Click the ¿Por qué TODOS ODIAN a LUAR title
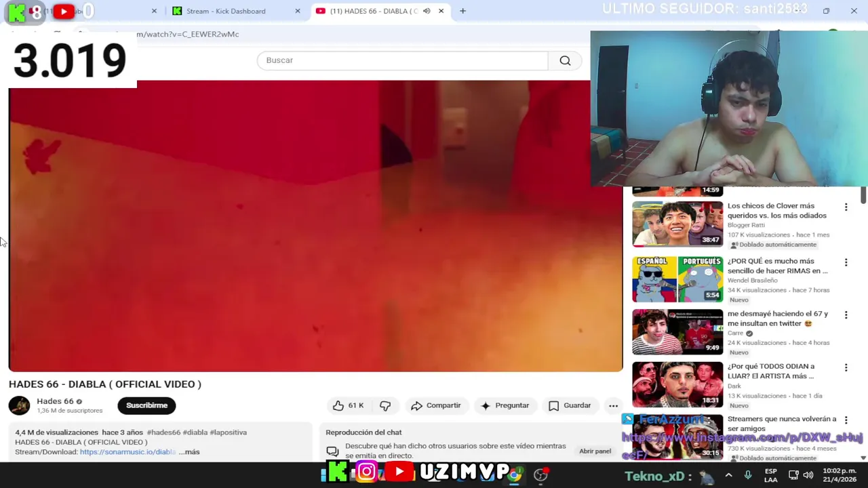This screenshot has width=868, height=488. [x=771, y=371]
